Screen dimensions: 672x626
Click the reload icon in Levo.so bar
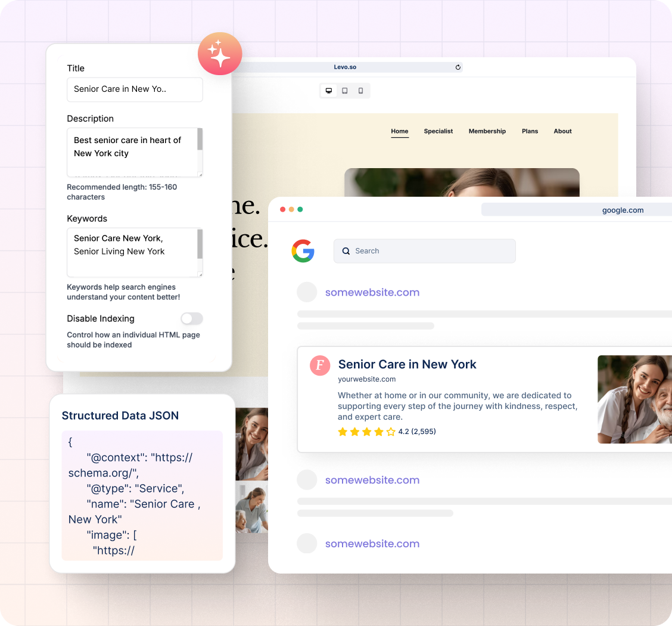pos(458,67)
